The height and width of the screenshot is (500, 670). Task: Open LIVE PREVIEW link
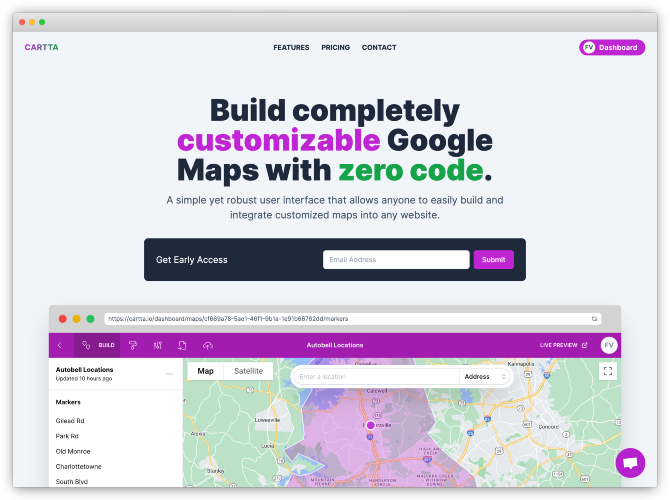tap(563, 345)
